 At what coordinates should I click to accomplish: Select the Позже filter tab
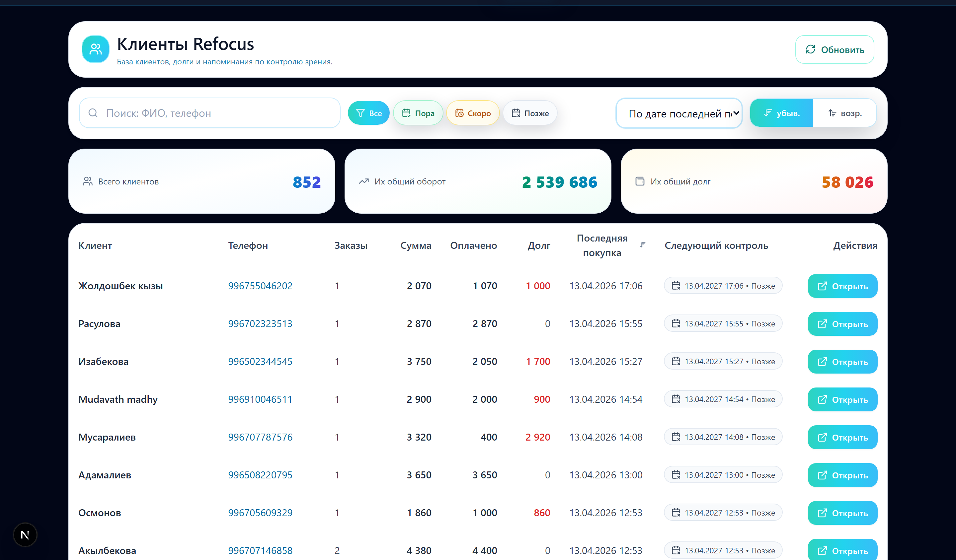click(x=530, y=113)
